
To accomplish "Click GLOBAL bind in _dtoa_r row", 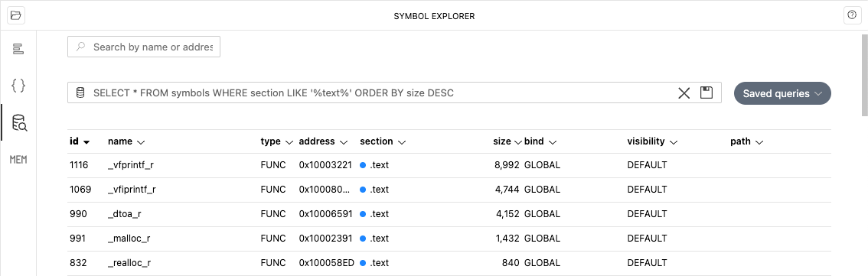I will pyautogui.click(x=542, y=213).
